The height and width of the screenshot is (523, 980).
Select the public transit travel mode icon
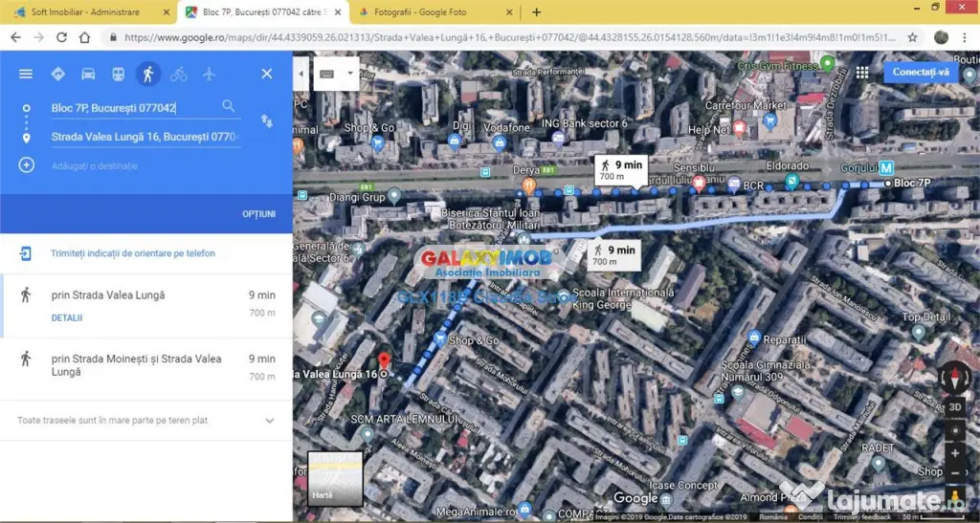[118, 75]
